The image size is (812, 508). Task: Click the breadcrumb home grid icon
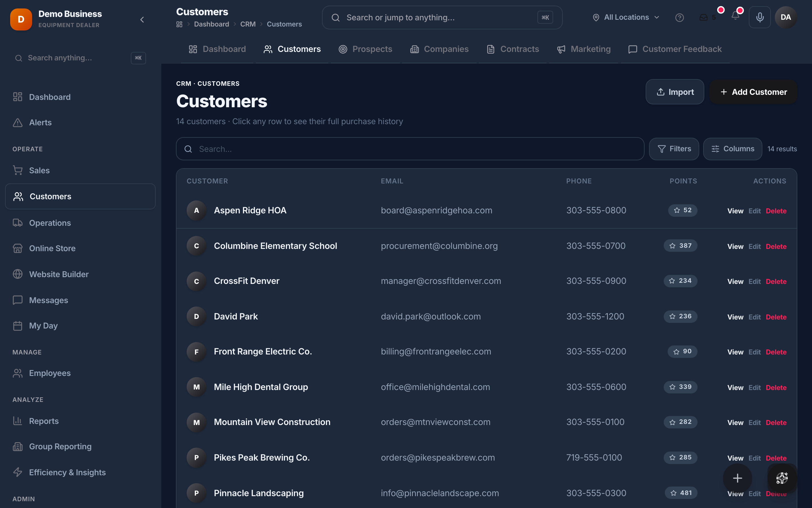(x=179, y=24)
